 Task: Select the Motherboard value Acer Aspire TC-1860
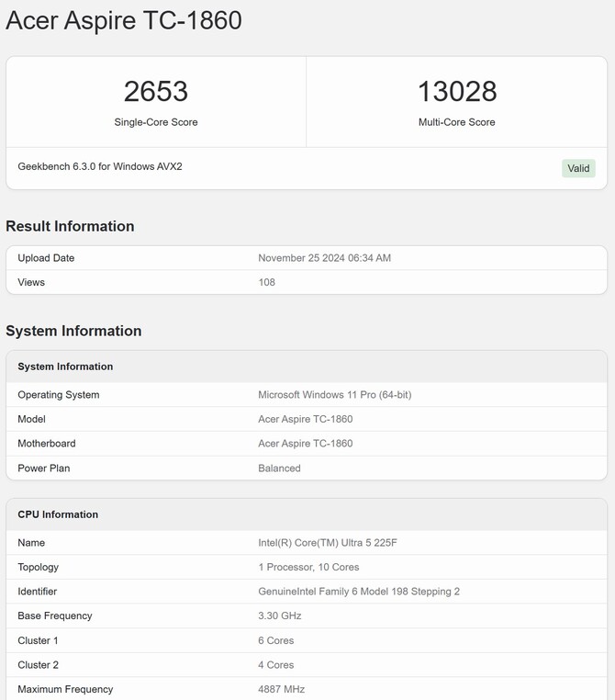(306, 444)
